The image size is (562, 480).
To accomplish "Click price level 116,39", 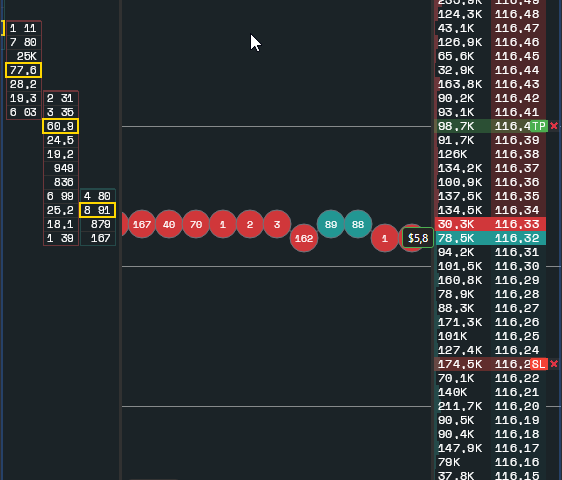I will 517,140.
